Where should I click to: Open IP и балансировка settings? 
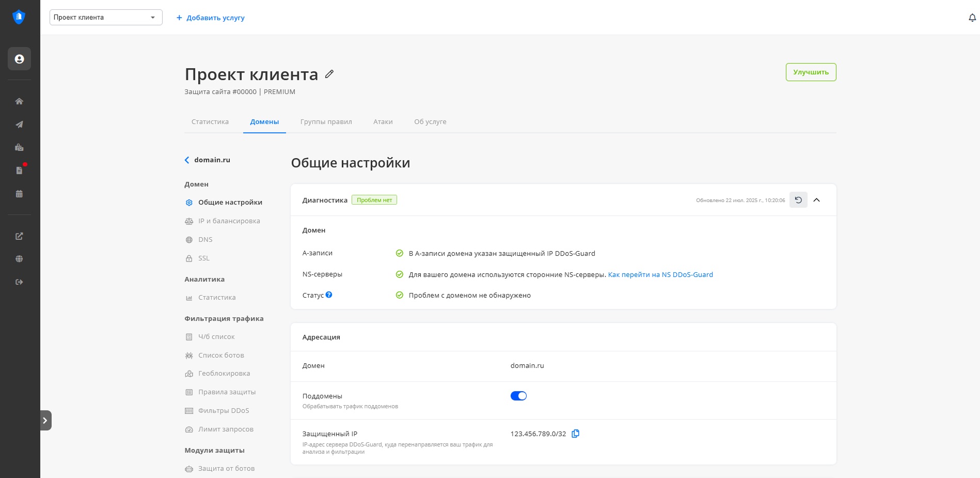[223, 221]
